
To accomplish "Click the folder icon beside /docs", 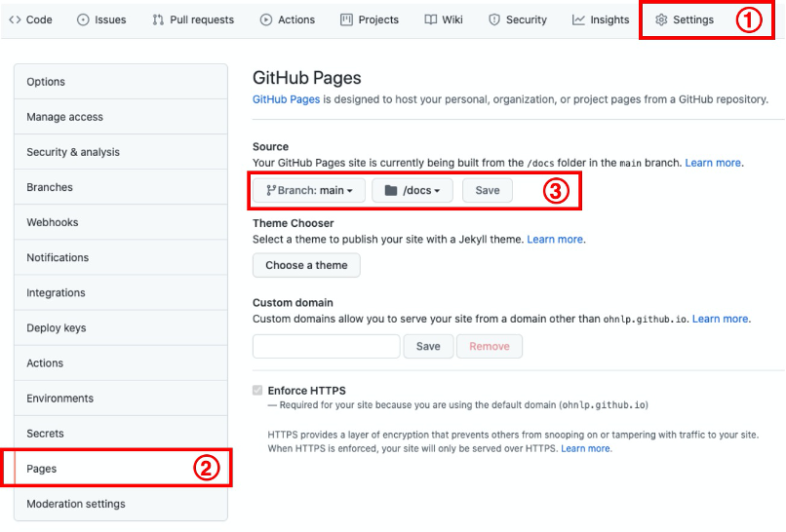I will pos(391,190).
